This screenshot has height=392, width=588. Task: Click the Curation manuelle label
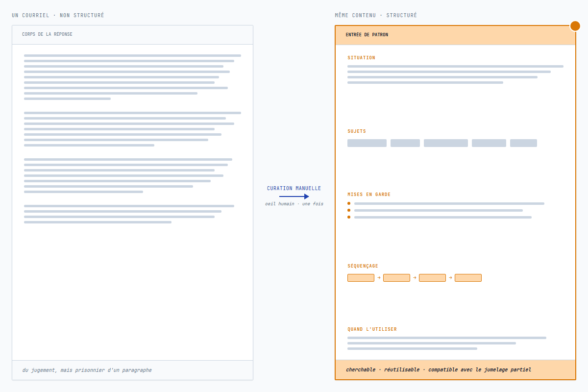(294, 188)
